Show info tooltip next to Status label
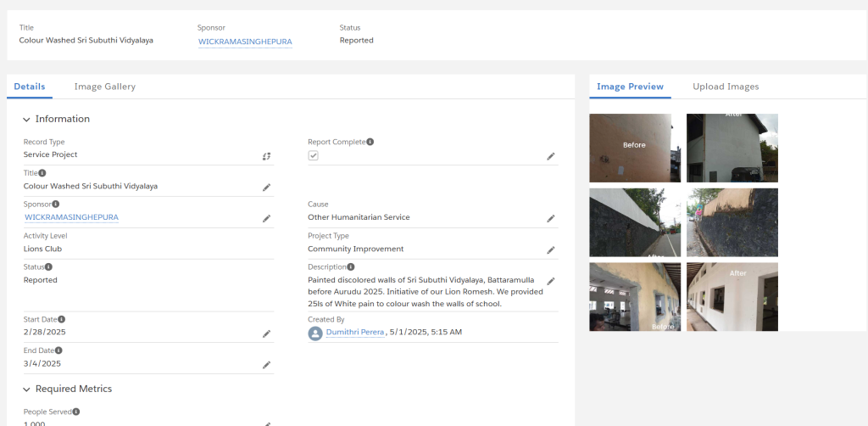This screenshot has height=426, width=868. [48, 266]
